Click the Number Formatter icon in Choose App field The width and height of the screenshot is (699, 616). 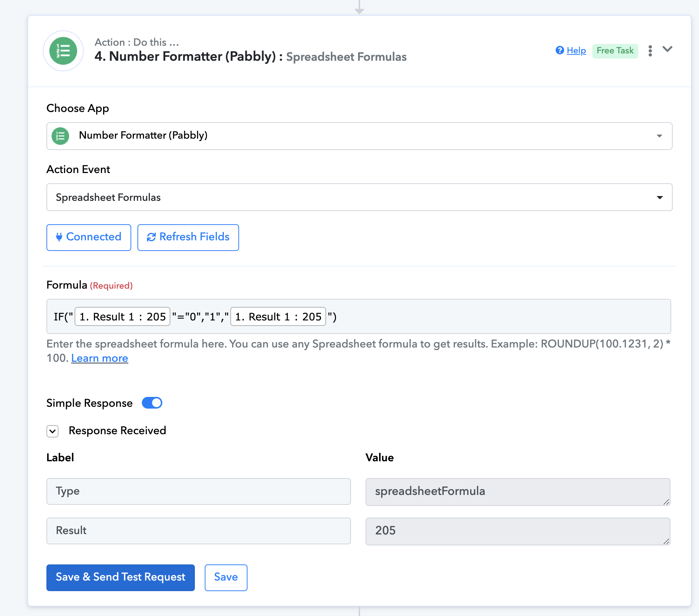pyautogui.click(x=60, y=136)
